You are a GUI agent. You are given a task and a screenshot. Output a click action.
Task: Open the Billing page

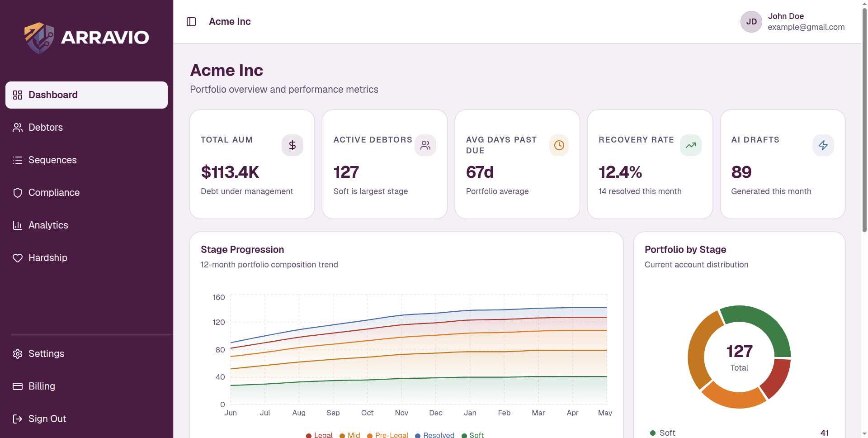[86, 386]
